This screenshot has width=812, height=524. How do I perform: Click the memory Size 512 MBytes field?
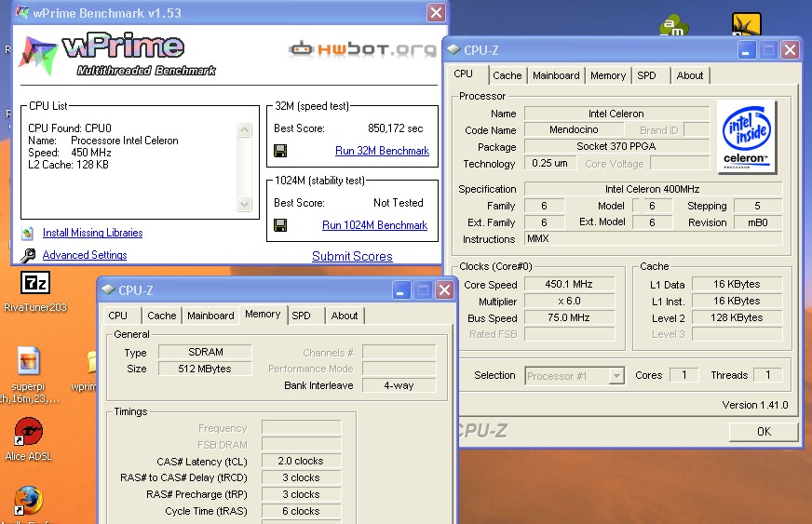tap(205, 369)
